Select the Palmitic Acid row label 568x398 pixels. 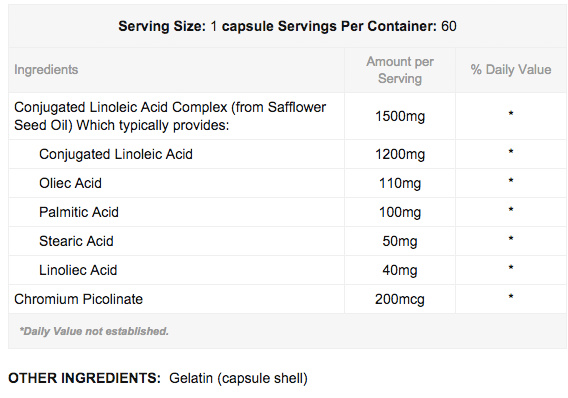(x=79, y=212)
